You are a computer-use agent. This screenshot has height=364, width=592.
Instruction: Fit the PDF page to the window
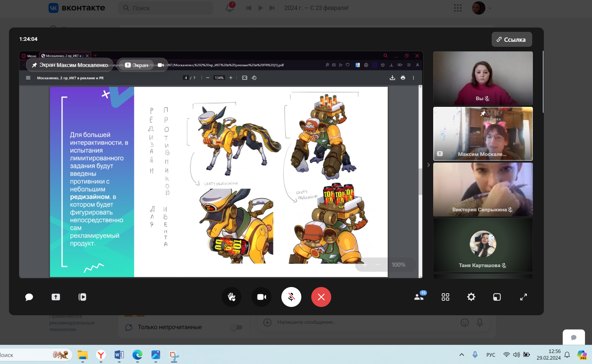tap(245, 78)
